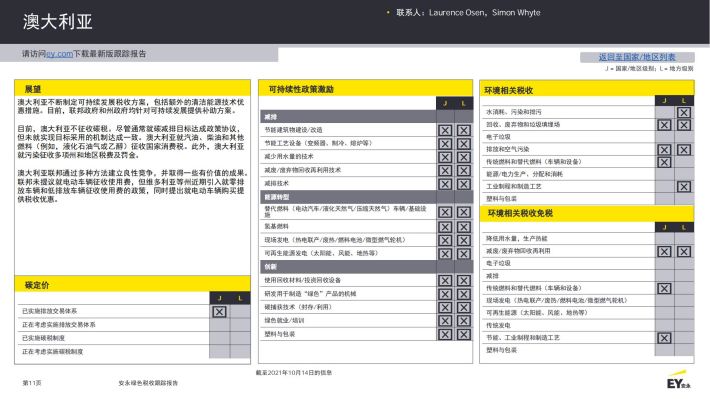This screenshot has height=399, width=710.
Task: Click 能源/电力生产、分配和消耗 row label
Action: [524, 174]
